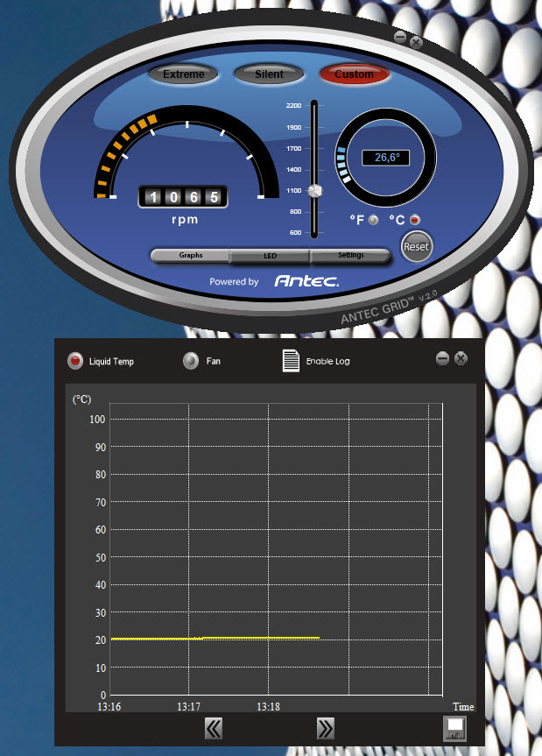Click the 13:17 time label
542x756 pixels.
[188, 707]
